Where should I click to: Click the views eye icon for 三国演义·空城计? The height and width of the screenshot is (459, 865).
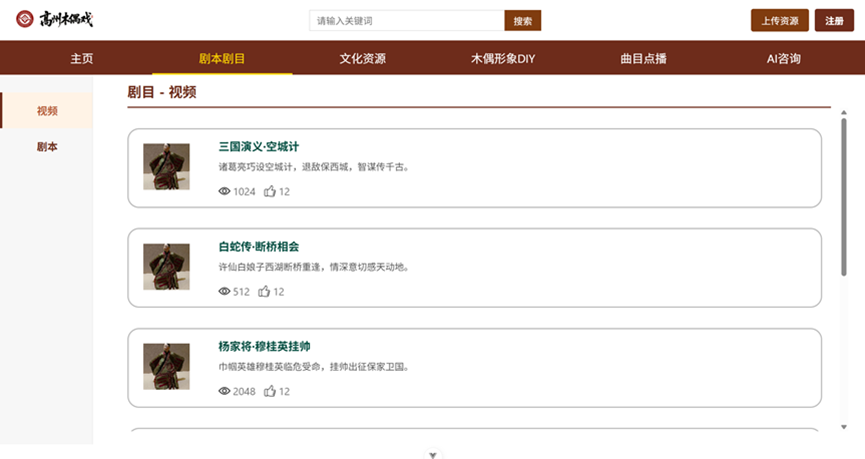tap(224, 192)
